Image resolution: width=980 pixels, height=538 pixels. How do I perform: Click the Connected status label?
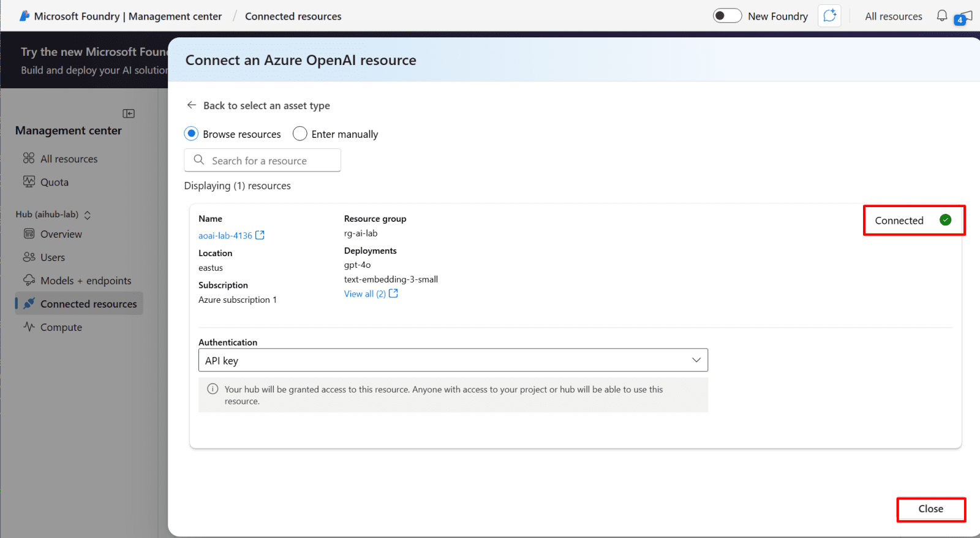click(x=899, y=221)
